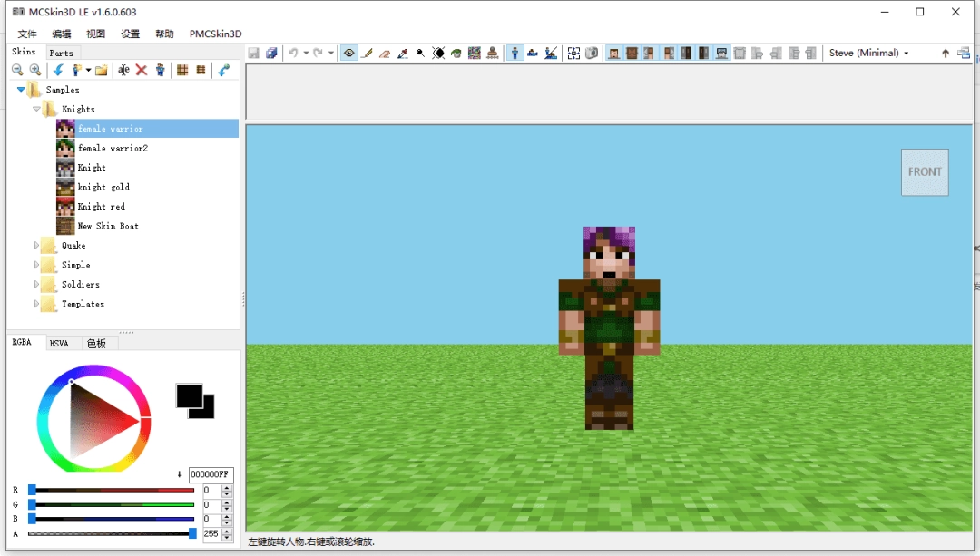Toggle visibility of the head part
The height and width of the screenshot is (556, 980).
(x=612, y=53)
